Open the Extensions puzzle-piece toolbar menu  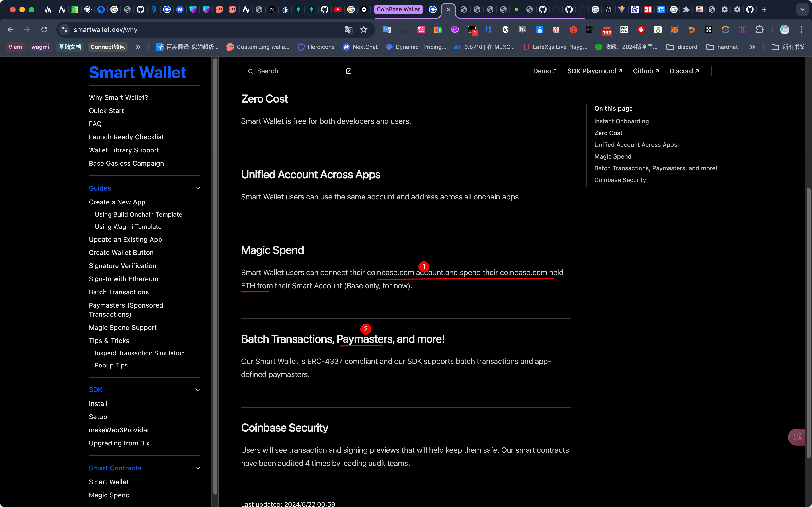[x=759, y=30]
